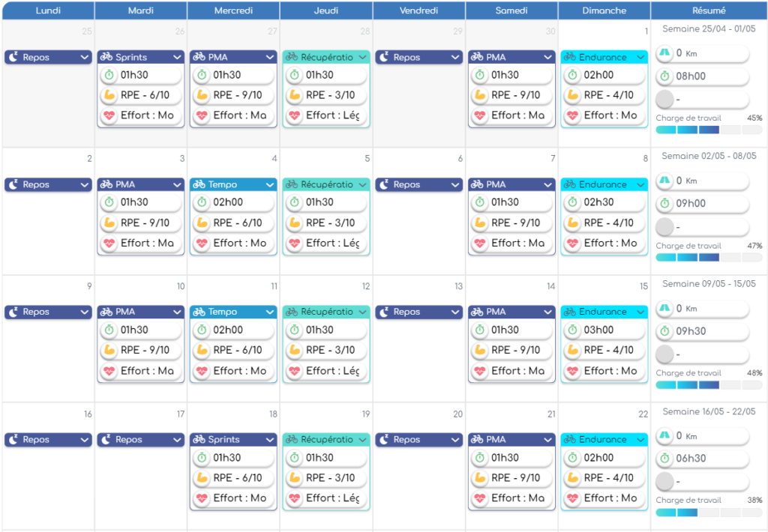Click road distance icon in week 25/04 summary
The image size is (768, 532).
(x=664, y=53)
